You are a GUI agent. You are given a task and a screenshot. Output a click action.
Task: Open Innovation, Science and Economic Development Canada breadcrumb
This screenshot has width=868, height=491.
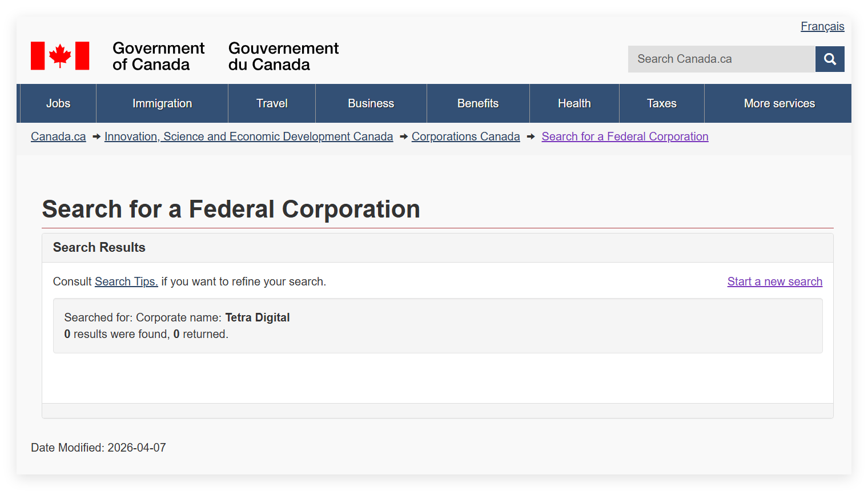(248, 136)
